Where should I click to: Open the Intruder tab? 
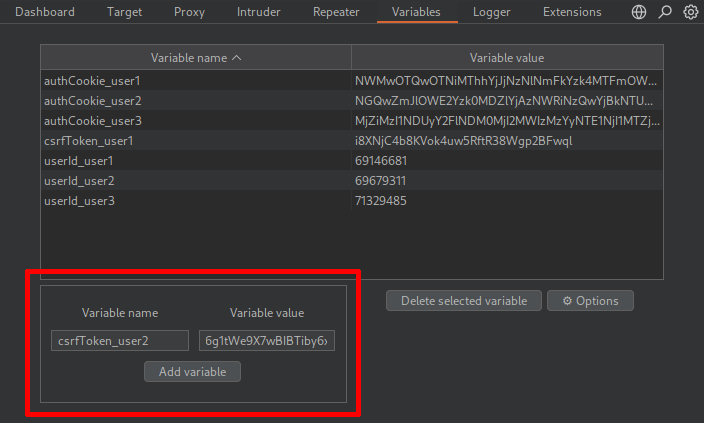tap(258, 12)
